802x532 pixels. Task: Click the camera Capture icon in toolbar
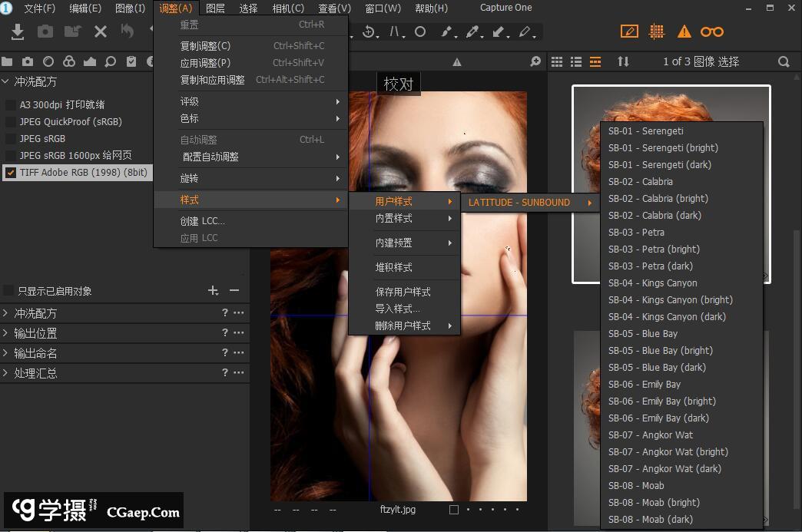(x=45, y=31)
